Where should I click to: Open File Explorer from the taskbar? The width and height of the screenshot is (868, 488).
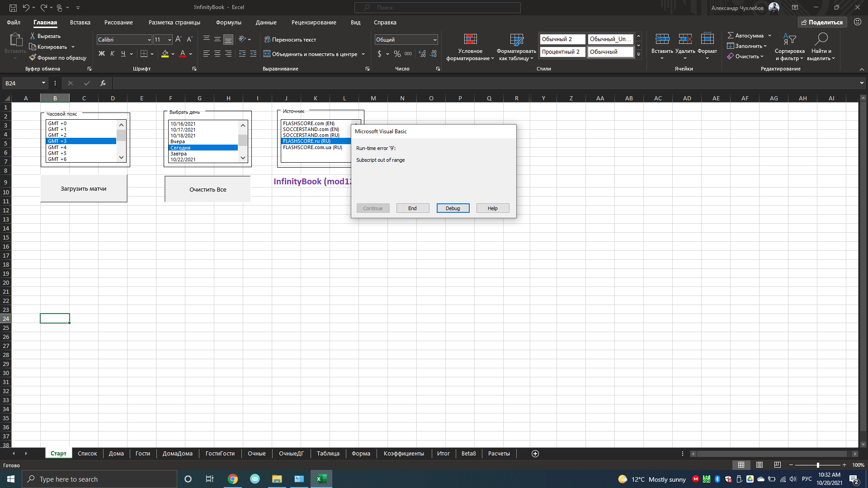pos(277,479)
